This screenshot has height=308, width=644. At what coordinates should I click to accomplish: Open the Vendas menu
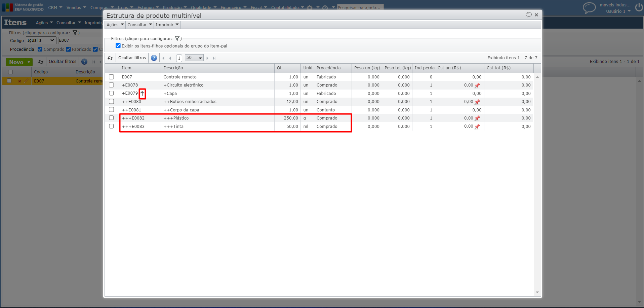(x=76, y=7)
